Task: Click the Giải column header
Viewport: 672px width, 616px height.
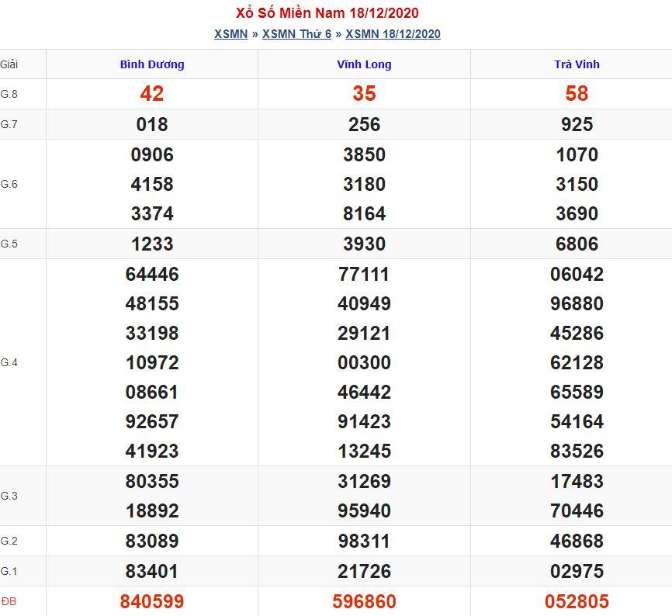Action: pyautogui.click(x=9, y=64)
